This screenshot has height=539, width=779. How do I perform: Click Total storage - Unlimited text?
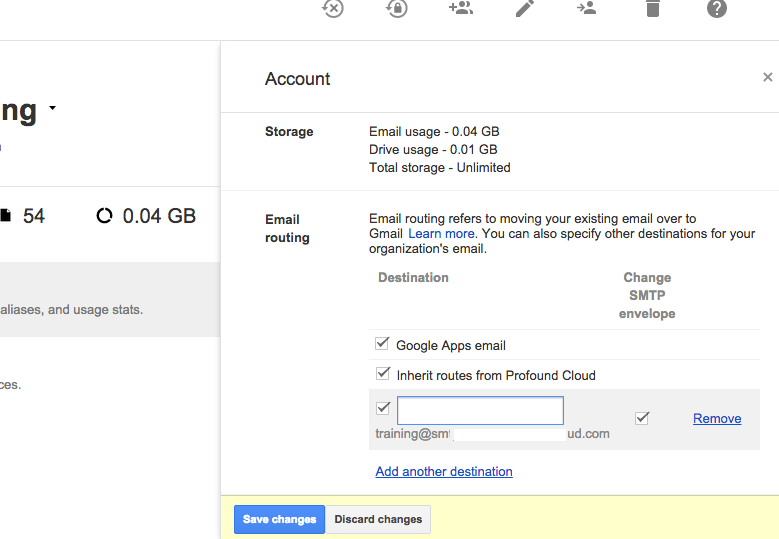coord(440,167)
